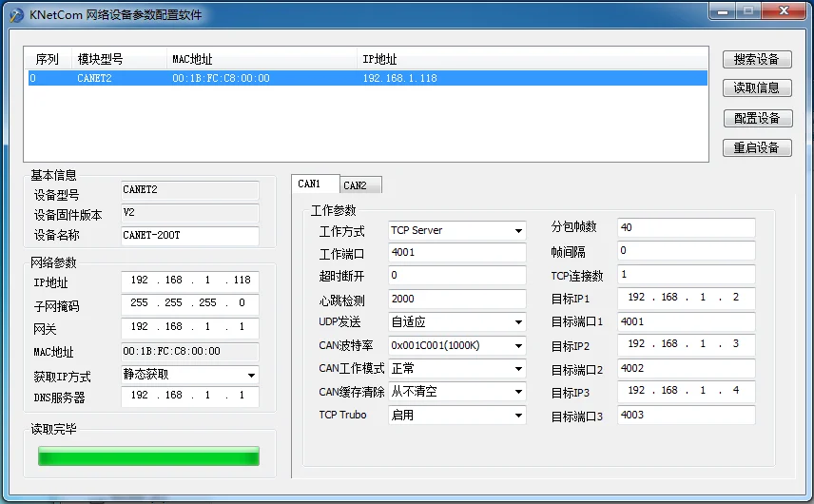This screenshot has height=504, width=814.
Task: Click the 目标端口3 field 4003
Action: coord(687,416)
